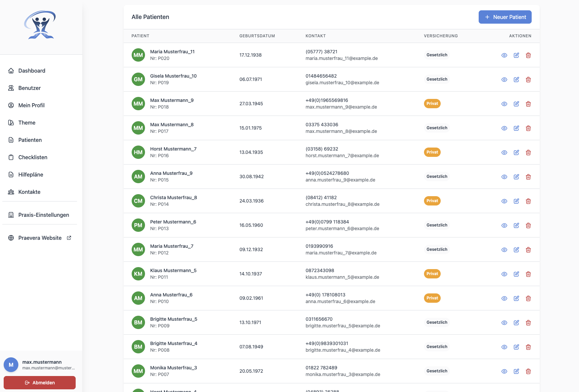Open edit pencil for Horst Mustermann_7
Viewport: 579px width, 392px height.
pos(516,153)
